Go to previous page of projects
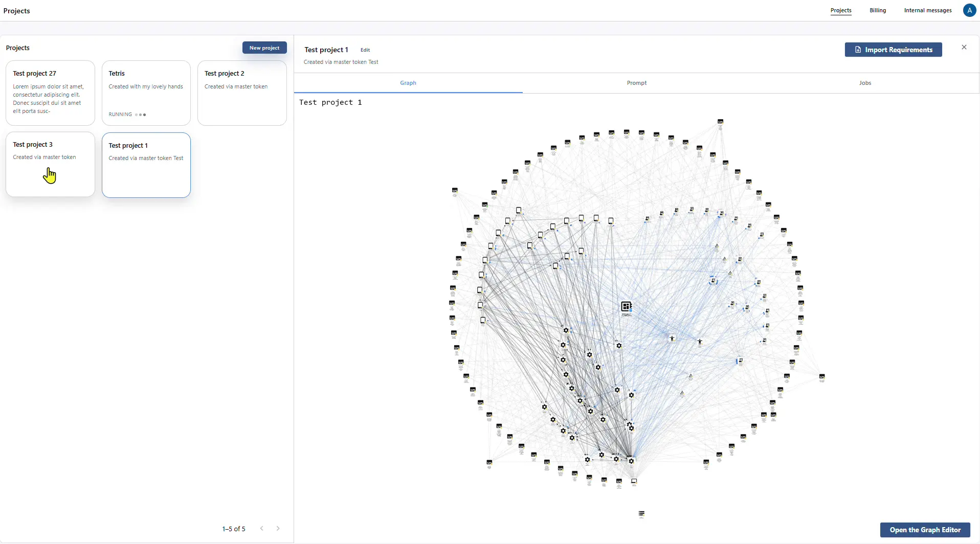The image size is (980, 544). click(x=262, y=529)
